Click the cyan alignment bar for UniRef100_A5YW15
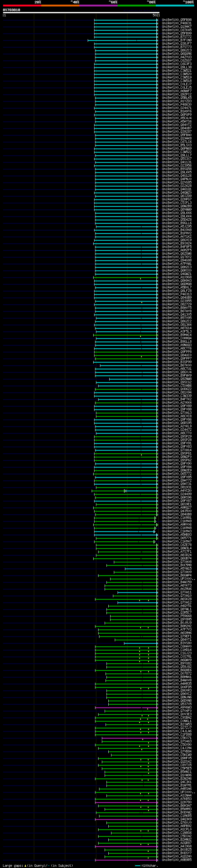The height and width of the screenshot is (868, 197). click(141, 569)
